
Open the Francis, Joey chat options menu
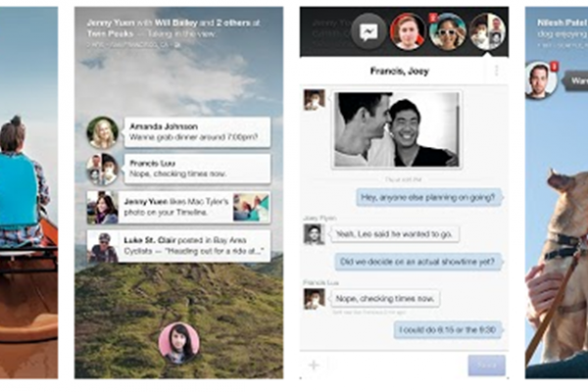(x=497, y=71)
